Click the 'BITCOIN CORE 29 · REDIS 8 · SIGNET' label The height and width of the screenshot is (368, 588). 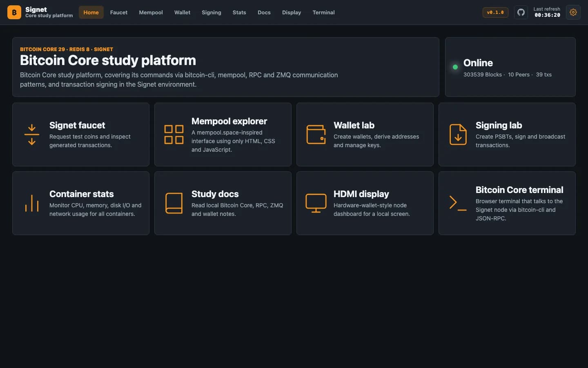pyautogui.click(x=67, y=49)
